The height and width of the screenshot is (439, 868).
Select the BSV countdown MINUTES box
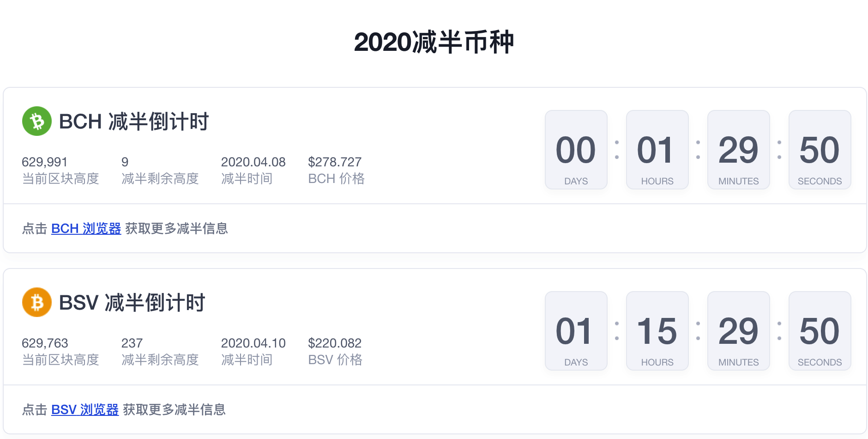(x=739, y=331)
